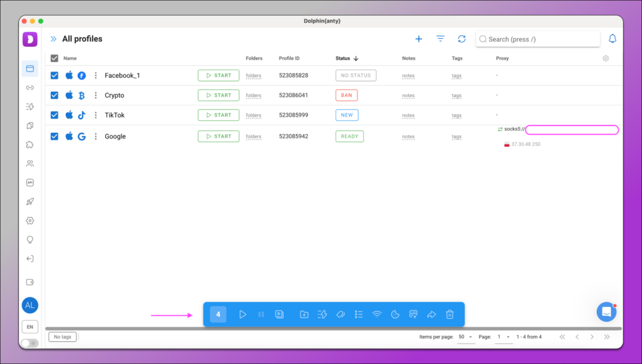Open the Page number dropdown
This screenshot has height=364, width=642.
[503, 337]
